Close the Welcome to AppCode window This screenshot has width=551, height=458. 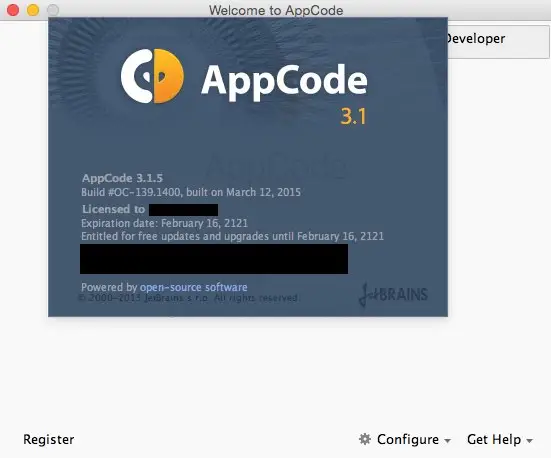[13, 10]
